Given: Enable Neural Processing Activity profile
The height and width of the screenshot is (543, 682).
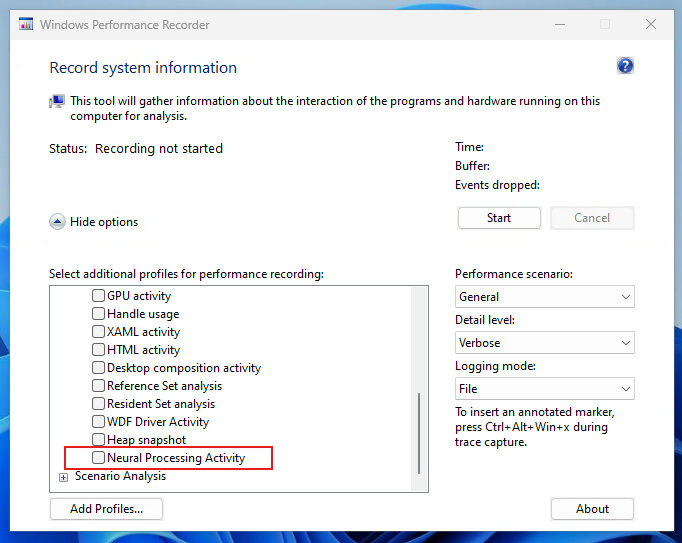Looking at the screenshot, I should 98,457.
